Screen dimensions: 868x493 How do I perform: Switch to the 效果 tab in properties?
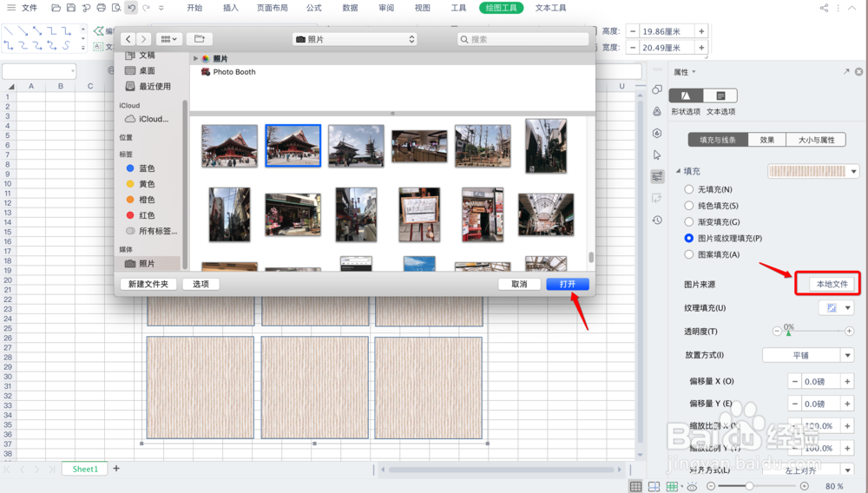point(766,140)
